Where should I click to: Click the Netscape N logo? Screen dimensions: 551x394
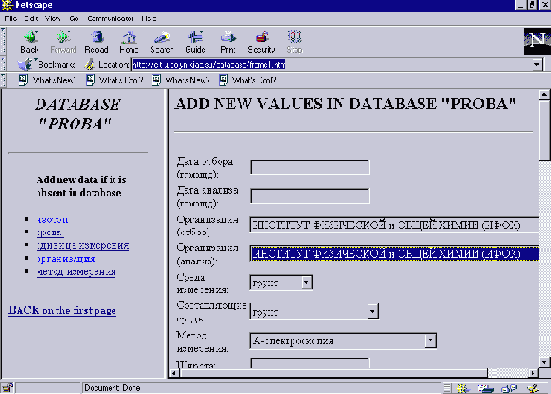537,41
